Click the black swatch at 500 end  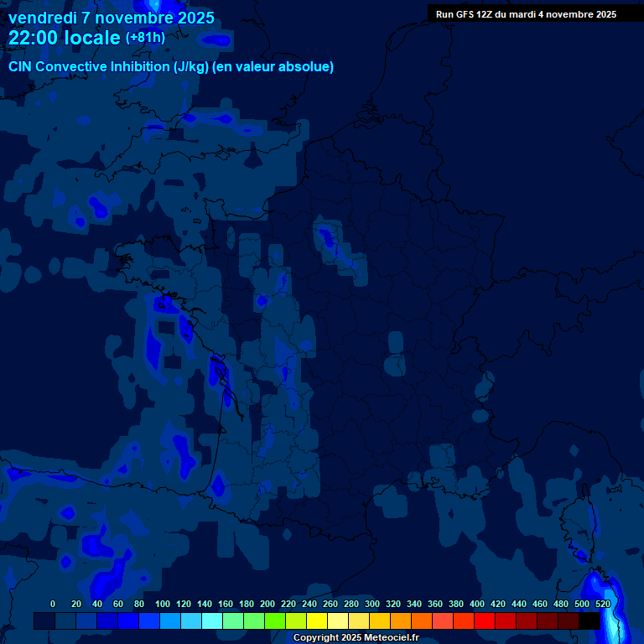tap(589, 621)
